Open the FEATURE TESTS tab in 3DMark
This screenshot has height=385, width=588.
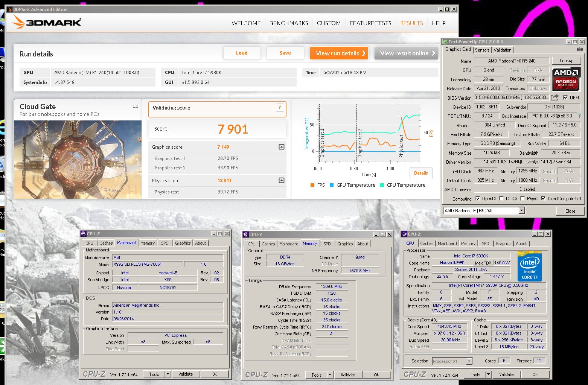click(370, 23)
